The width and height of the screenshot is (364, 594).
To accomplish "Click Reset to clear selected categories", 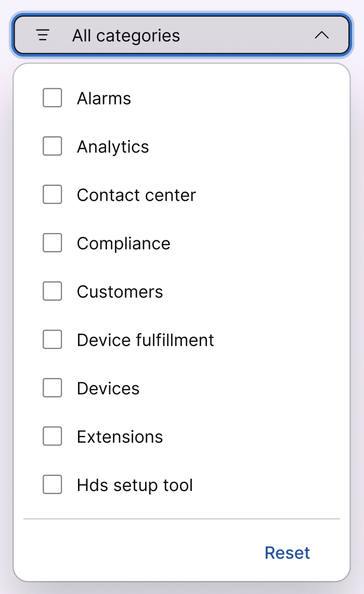I will pyautogui.click(x=288, y=552).
